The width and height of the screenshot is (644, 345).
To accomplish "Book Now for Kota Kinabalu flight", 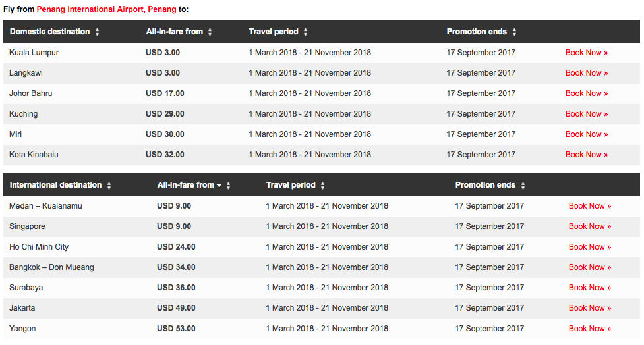I will pyautogui.click(x=587, y=155).
